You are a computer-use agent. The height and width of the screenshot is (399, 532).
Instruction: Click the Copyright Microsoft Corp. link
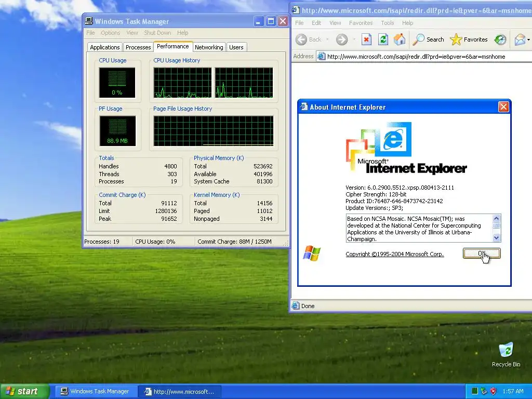395,254
